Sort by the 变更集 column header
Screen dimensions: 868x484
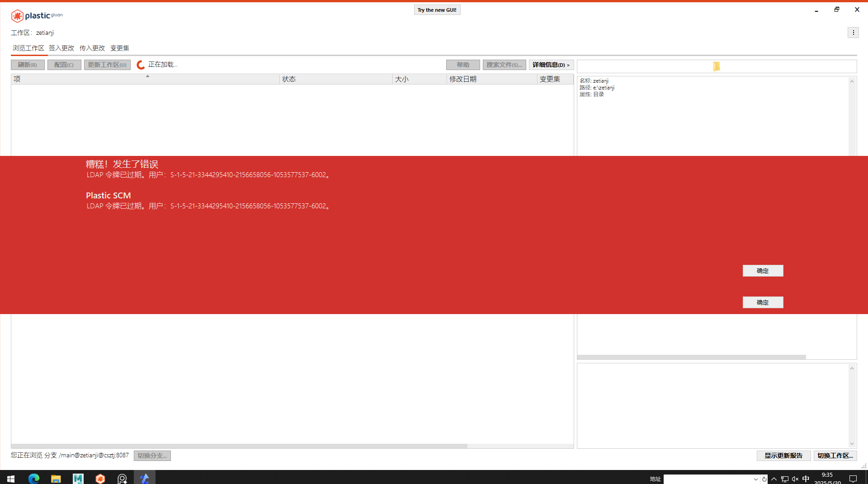[x=555, y=79]
